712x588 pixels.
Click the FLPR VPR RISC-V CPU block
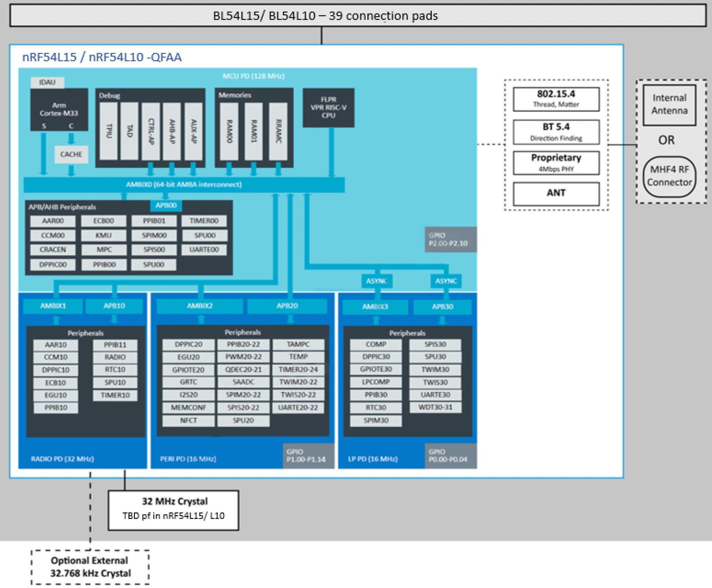[328, 108]
